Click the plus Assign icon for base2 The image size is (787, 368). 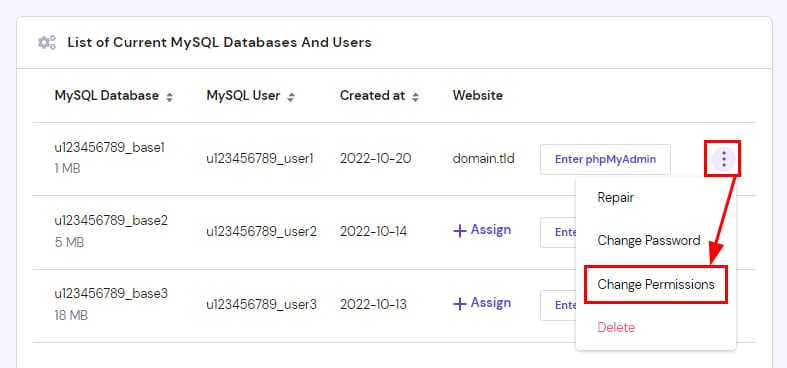[460, 231]
